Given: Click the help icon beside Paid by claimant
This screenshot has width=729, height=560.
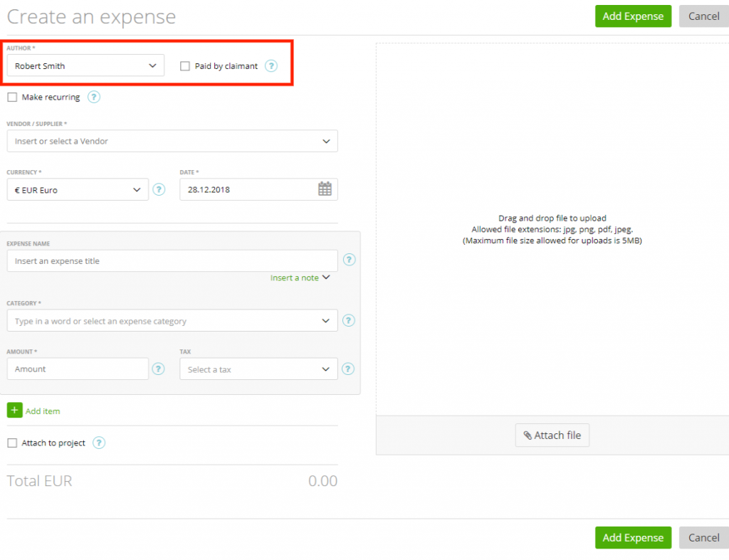Looking at the screenshot, I should click(x=271, y=65).
